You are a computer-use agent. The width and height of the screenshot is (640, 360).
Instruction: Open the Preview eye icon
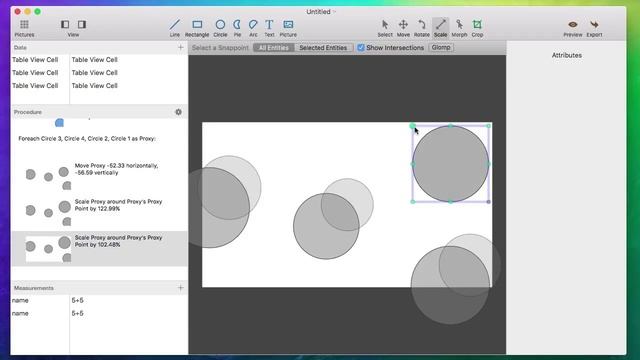pyautogui.click(x=573, y=24)
